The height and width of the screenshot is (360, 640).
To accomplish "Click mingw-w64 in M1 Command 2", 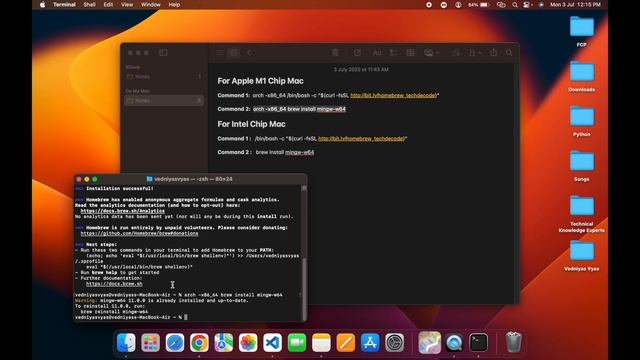I will [x=331, y=109].
